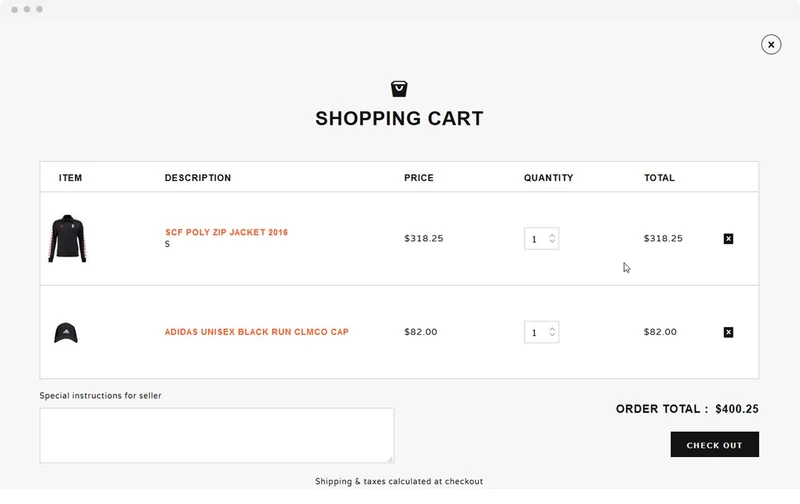Click the jacket product thumbnail

[x=67, y=238]
